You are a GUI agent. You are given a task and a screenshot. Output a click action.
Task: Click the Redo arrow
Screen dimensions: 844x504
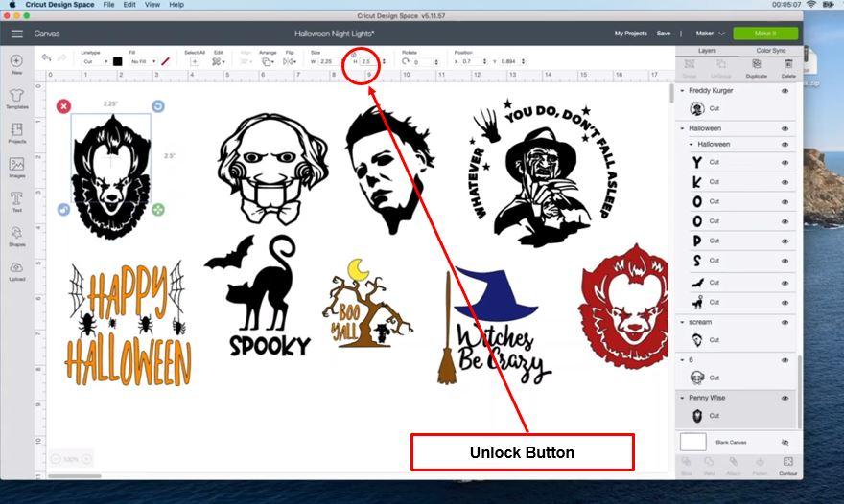coord(62,58)
